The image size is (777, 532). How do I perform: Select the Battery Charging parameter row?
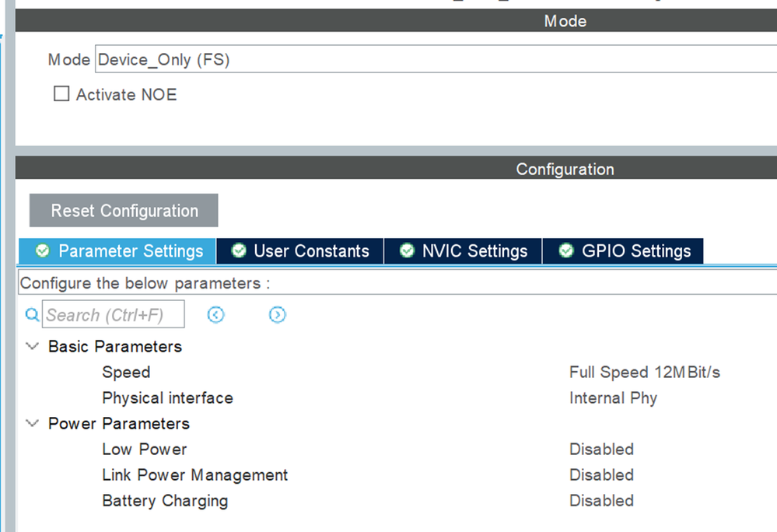click(x=165, y=500)
